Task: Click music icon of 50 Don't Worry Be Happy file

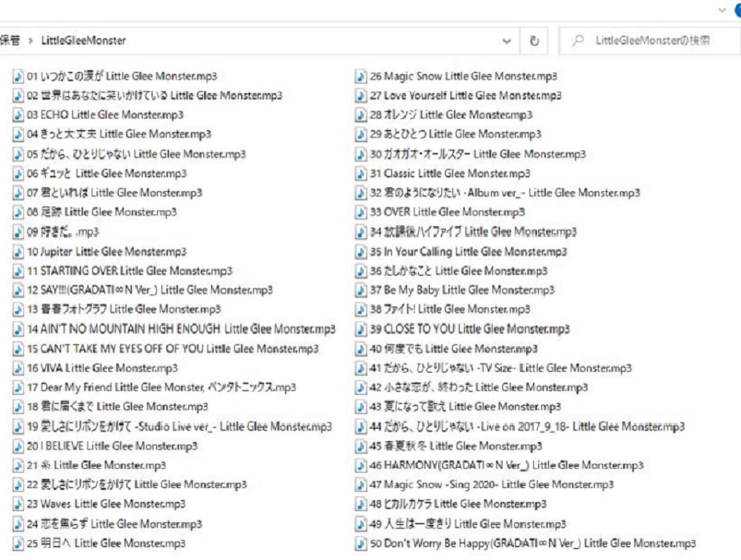Action: click(x=360, y=543)
